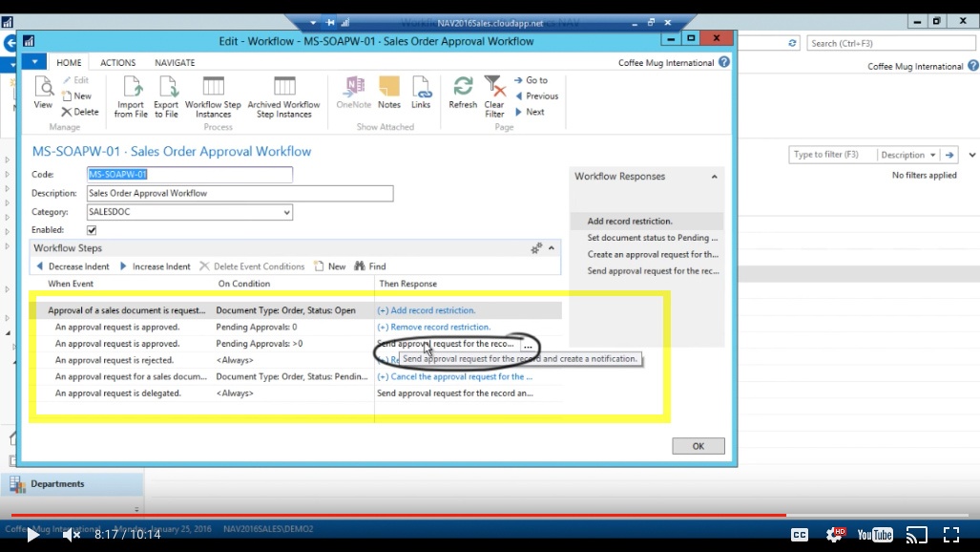
Task: Click the YouTube logo button
Action: pyautogui.click(x=875, y=535)
